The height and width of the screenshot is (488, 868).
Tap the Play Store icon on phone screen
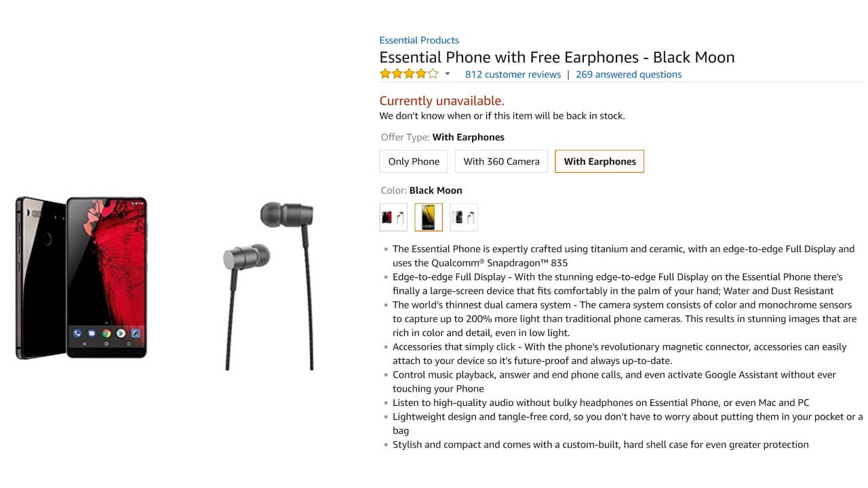pyautogui.click(x=121, y=333)
